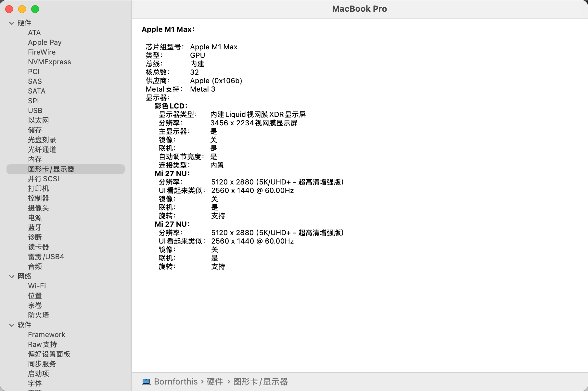
Task: Click the 网络 section header label
Action: click(24, 276)
